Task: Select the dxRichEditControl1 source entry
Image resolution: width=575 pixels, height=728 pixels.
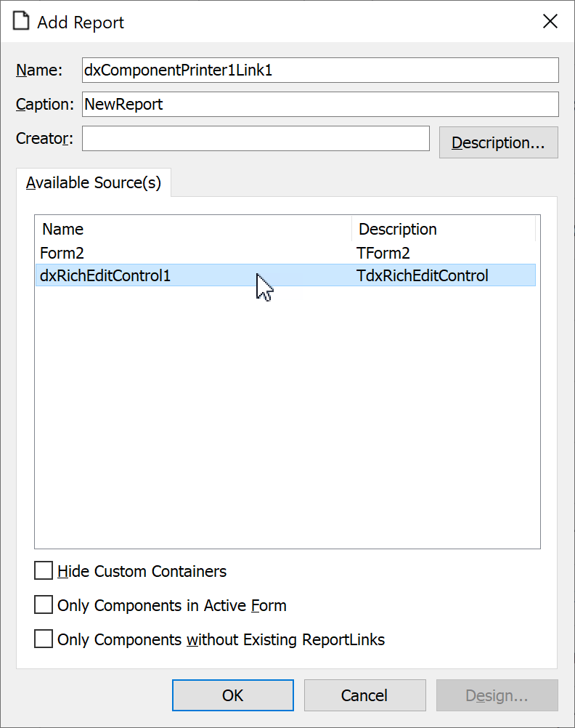Action: tap(145, 275)
